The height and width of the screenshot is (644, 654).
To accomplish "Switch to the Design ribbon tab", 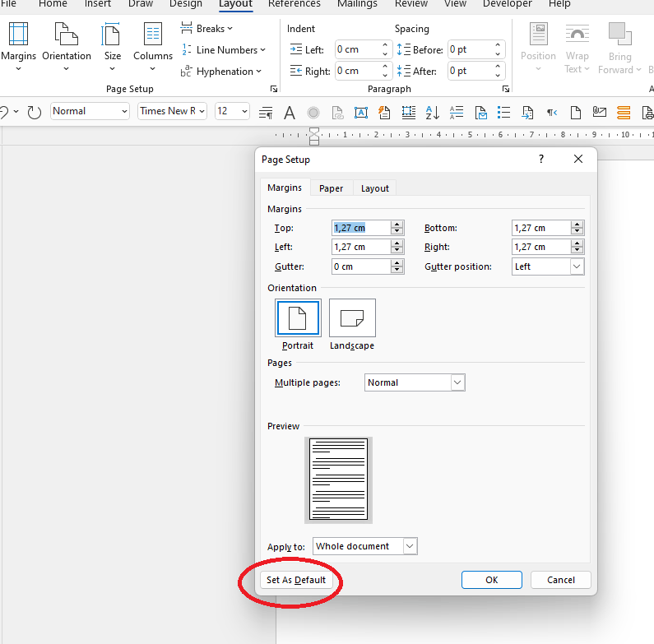I will pyautogui.click(x=186, y=4).
